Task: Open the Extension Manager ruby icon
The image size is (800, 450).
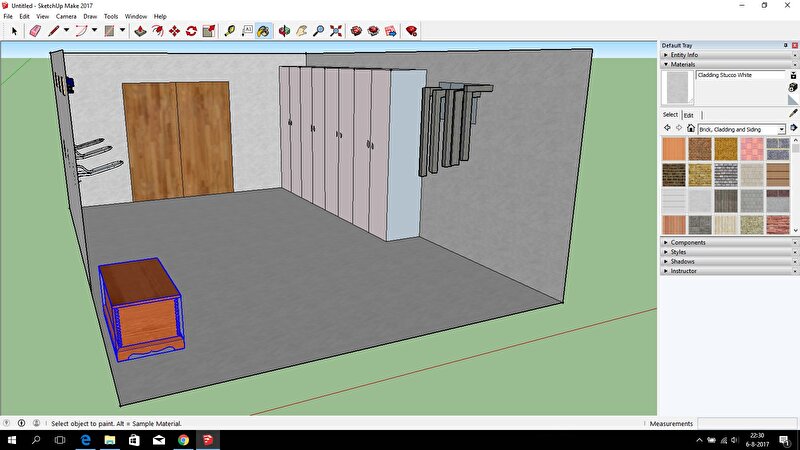Action: 411,31
